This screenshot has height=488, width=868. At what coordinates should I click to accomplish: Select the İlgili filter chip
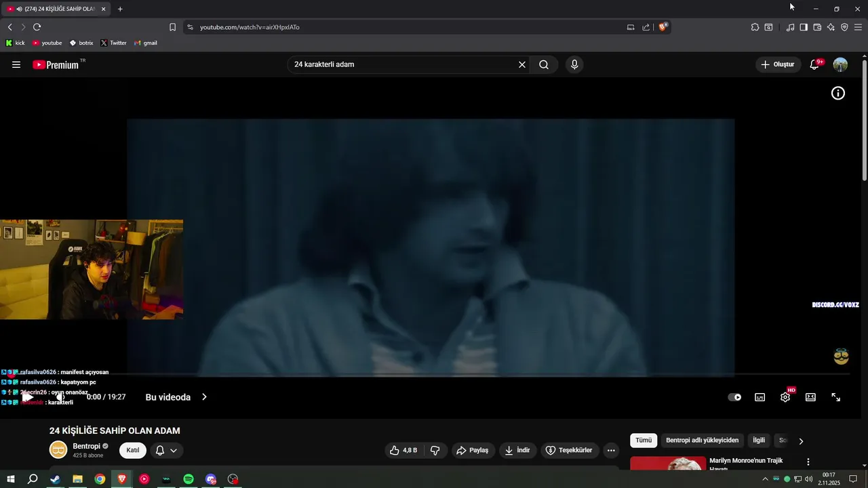[759, 441]
